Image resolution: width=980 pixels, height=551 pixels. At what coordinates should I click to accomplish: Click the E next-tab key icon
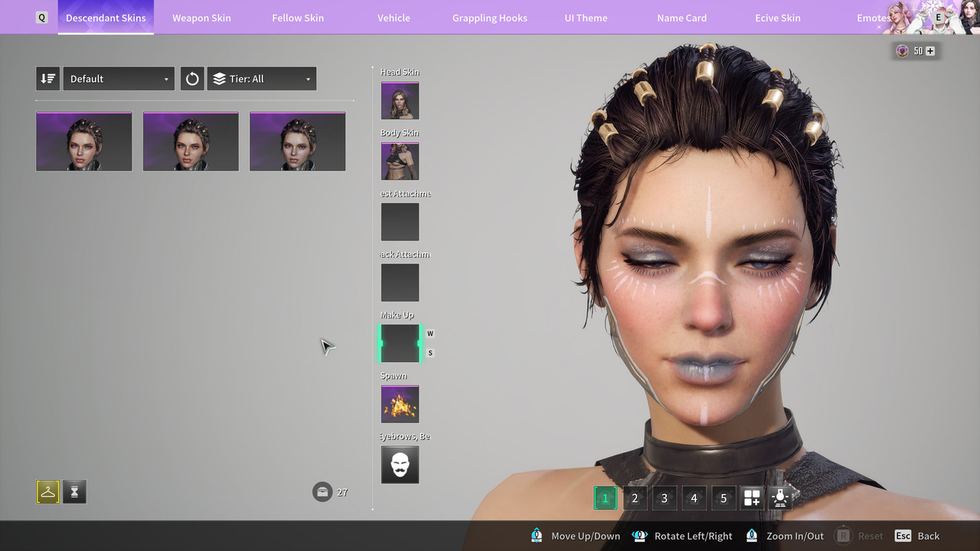pyautogui.click(x=938, y=18)
